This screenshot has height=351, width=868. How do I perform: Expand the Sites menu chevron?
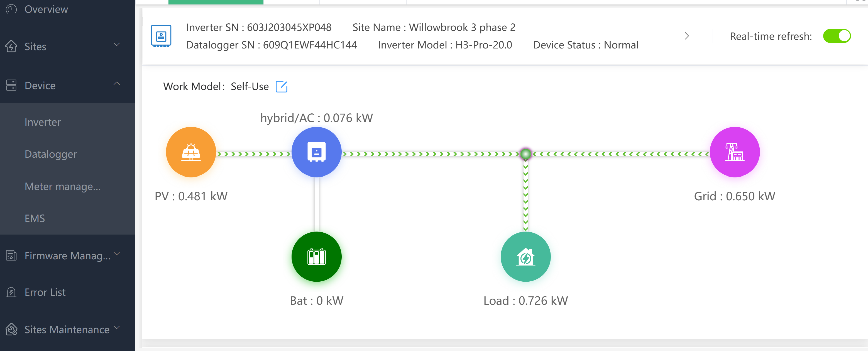click(117, 45)
